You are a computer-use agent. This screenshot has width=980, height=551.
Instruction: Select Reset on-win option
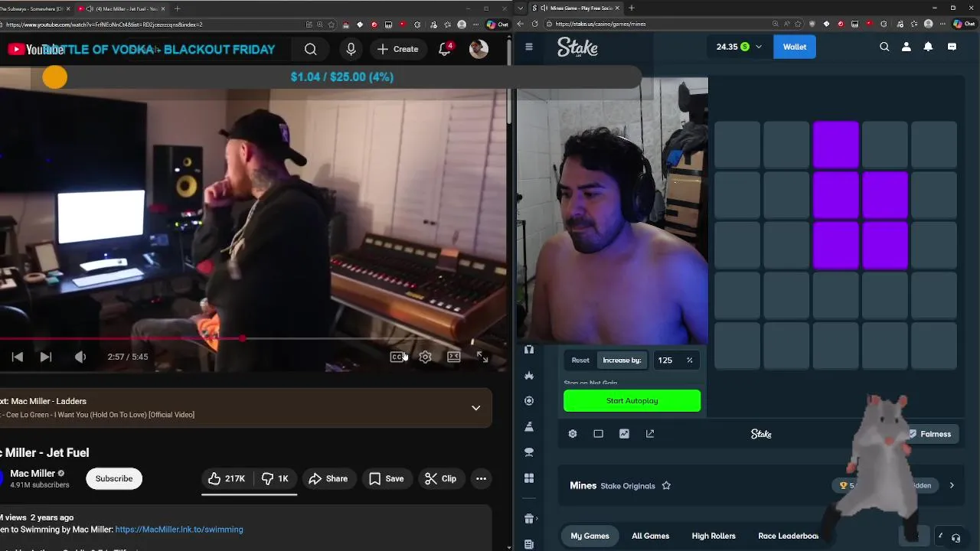pos(580,360)
